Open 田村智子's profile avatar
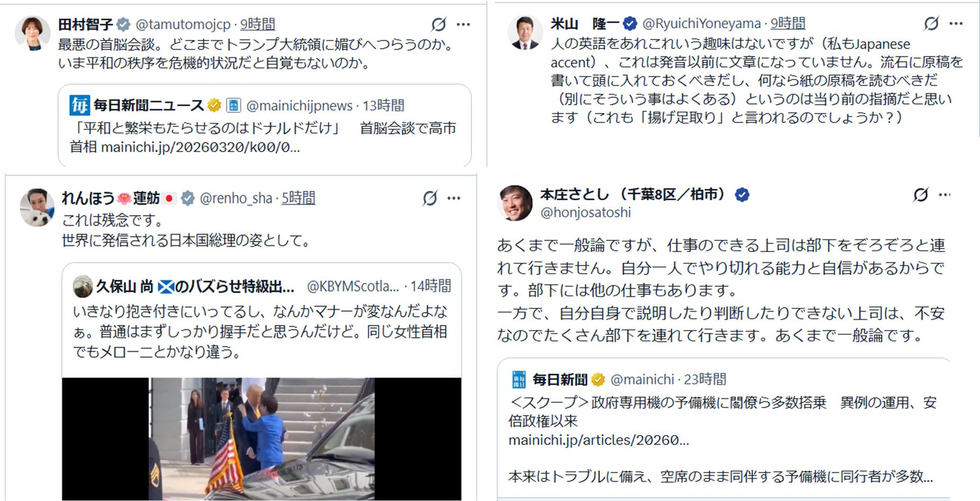The width and height of the screenshot is (980, 501). click(33, 33)
